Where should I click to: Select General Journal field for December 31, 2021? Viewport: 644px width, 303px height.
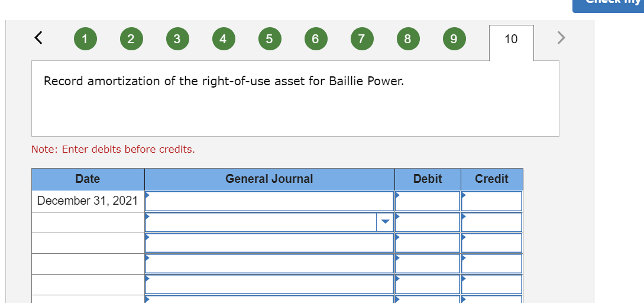270,201
